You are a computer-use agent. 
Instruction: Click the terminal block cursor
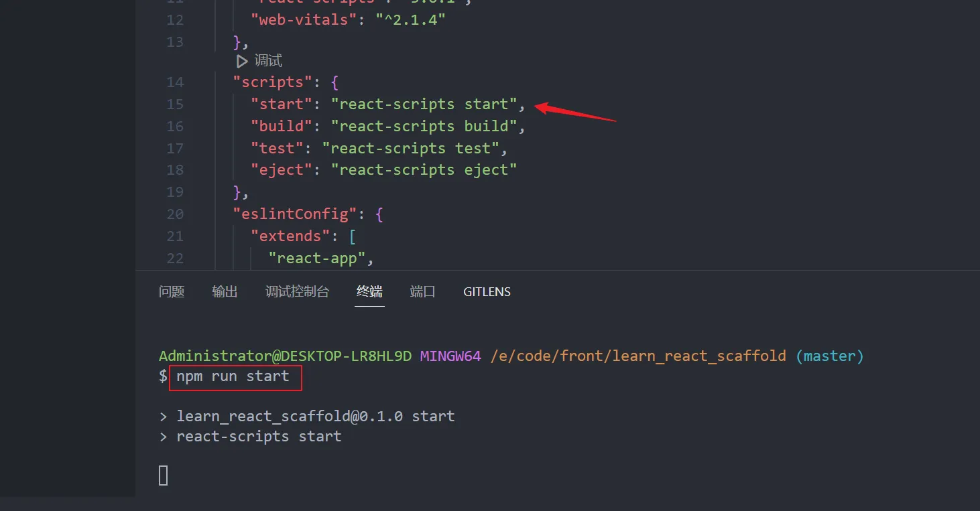point(164,476)
